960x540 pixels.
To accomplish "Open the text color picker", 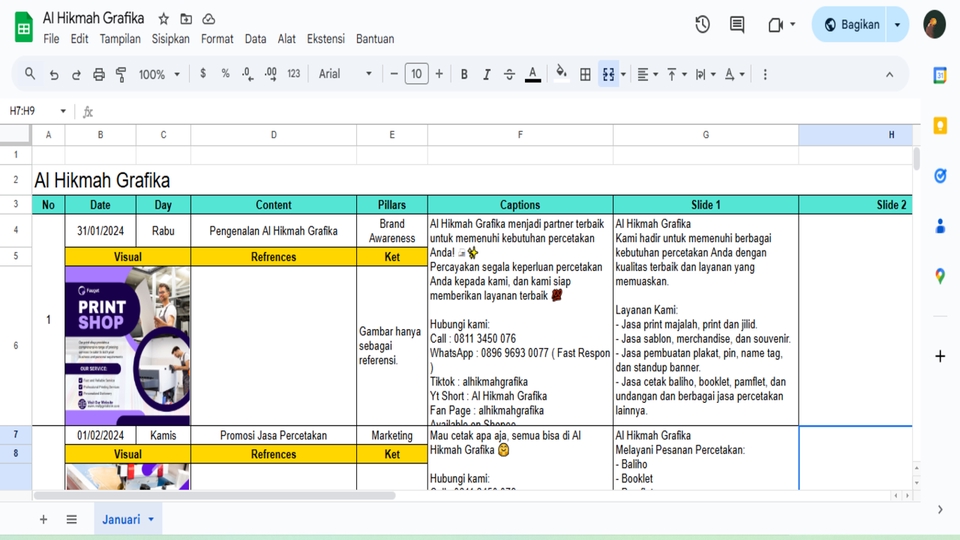I will [533, 75].
